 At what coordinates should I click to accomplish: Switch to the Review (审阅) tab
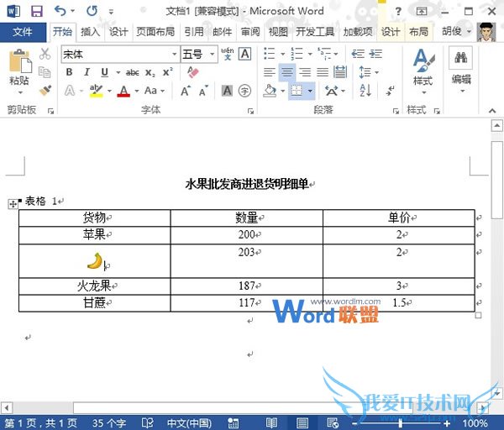point(250,32)
